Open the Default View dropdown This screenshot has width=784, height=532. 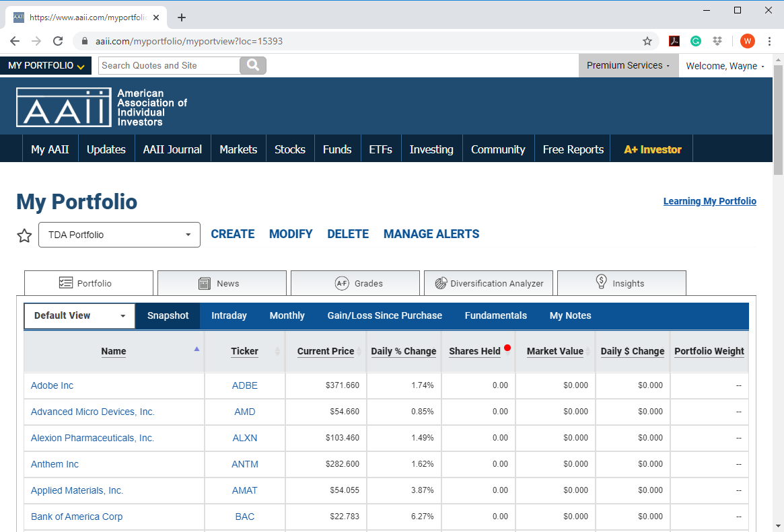79,315
